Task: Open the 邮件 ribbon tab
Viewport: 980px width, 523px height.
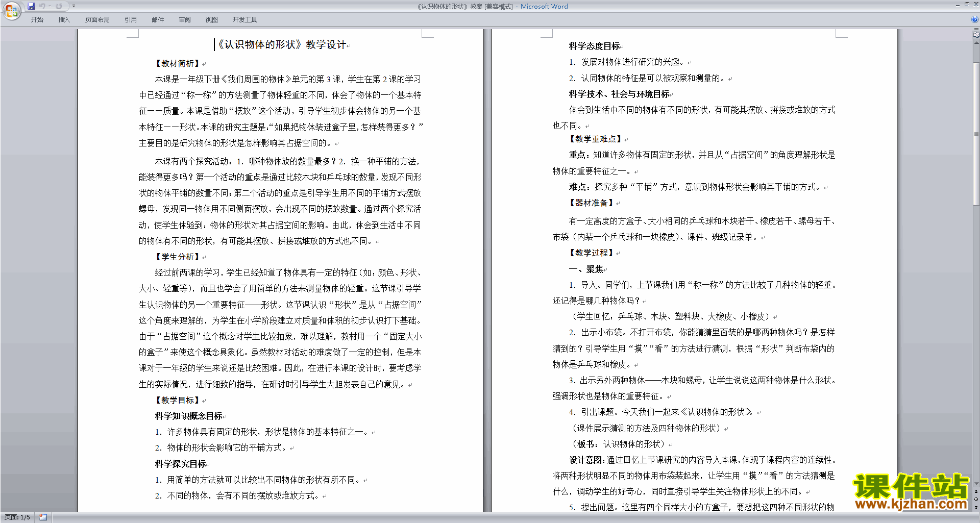Action: pyautogui.click(x=158, y=20)
